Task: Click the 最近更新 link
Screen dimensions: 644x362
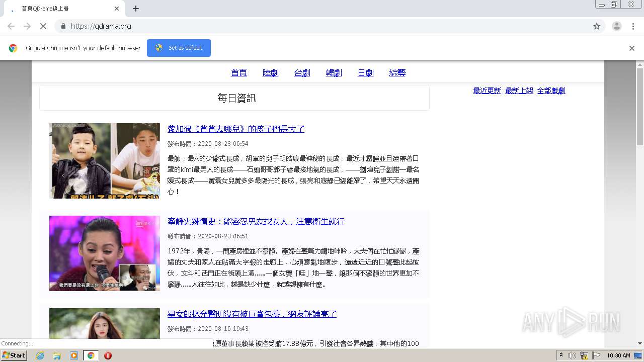Action: [x=487, y=90]
